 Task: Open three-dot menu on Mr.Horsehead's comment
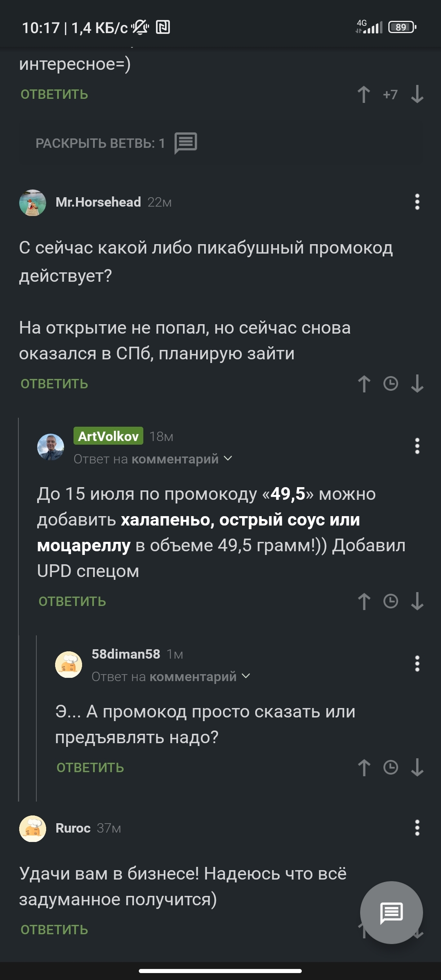pos(417,202)
